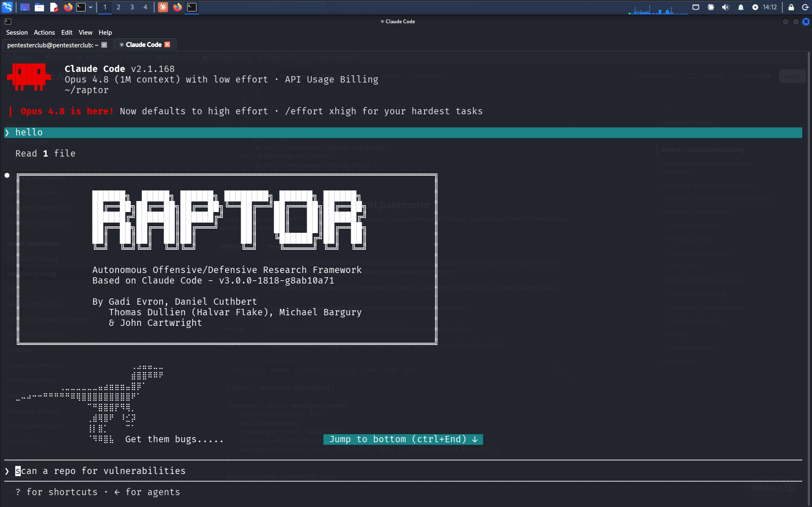Image resolution: width=812 pixels, height=507 pixels.
Task: Close the terminal window with blue X
Action: pos(806,22)
